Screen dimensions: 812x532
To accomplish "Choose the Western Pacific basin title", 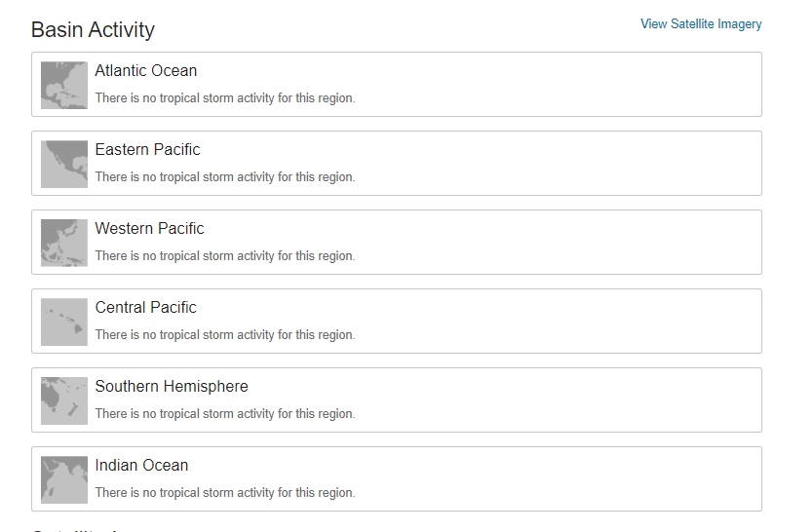I will click(x=149, y=229).
